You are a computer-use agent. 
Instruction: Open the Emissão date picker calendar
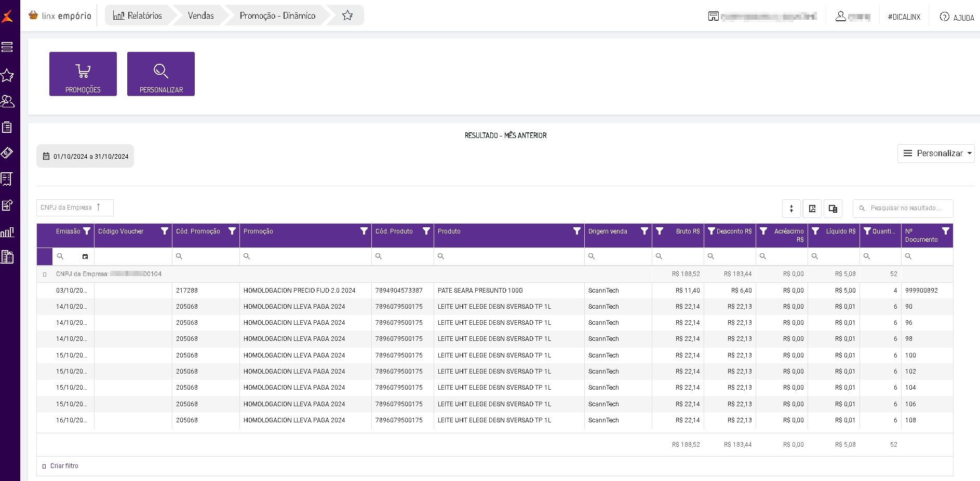[85, 256]
